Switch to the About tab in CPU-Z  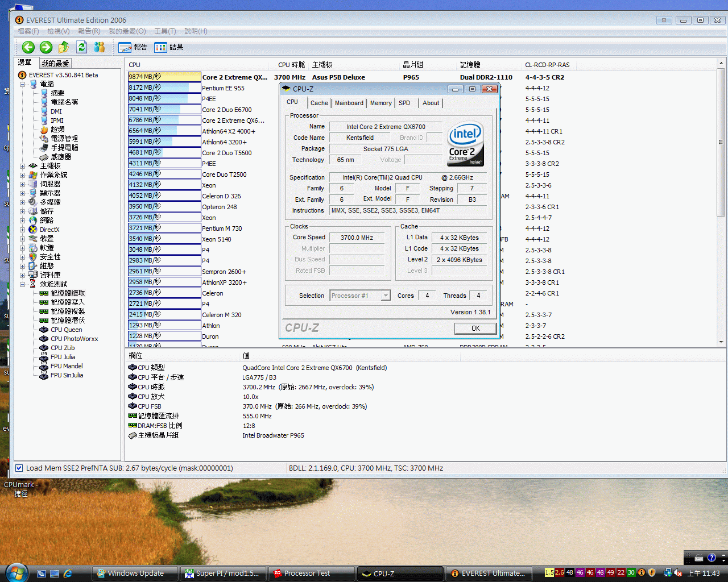click(x=431, y=103)
